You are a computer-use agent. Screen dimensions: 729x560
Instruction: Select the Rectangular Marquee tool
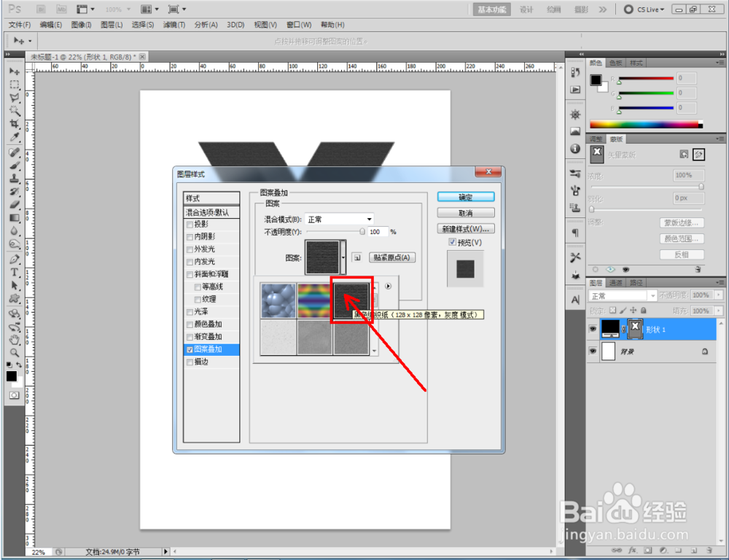click(x=15, y=85)
